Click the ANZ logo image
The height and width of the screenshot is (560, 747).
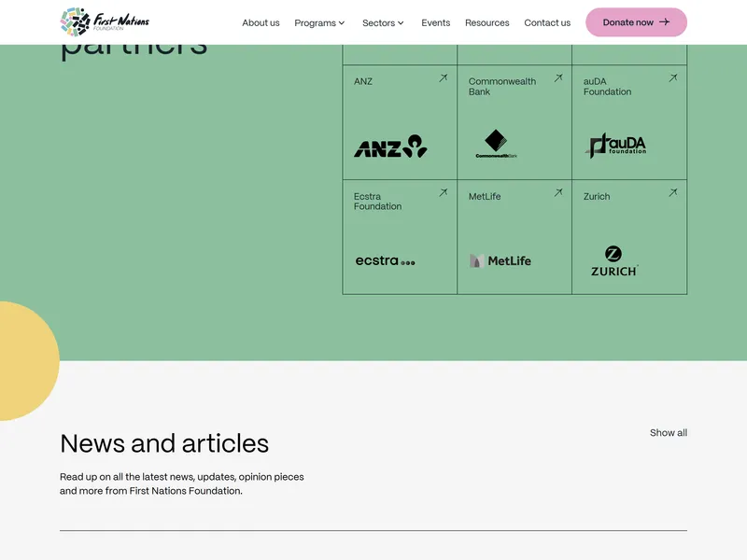(x=390, y=147)
